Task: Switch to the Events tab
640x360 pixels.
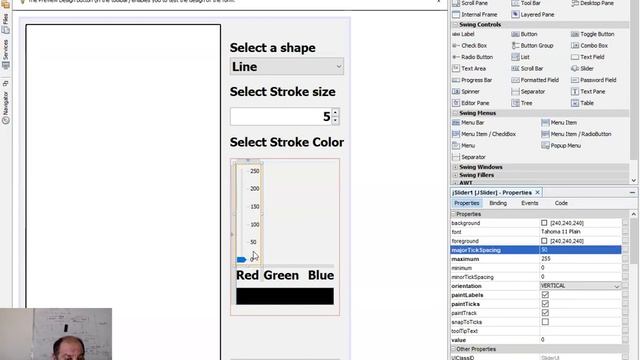Action: pyautogui.click(x=530, y=203)
